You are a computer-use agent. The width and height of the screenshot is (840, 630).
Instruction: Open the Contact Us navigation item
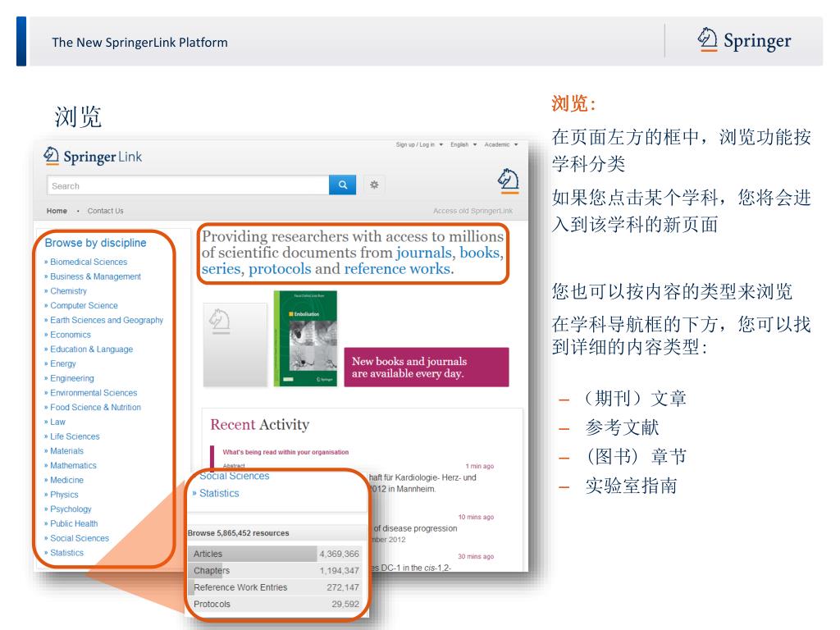pyautogui.click(x=106, y=211)
